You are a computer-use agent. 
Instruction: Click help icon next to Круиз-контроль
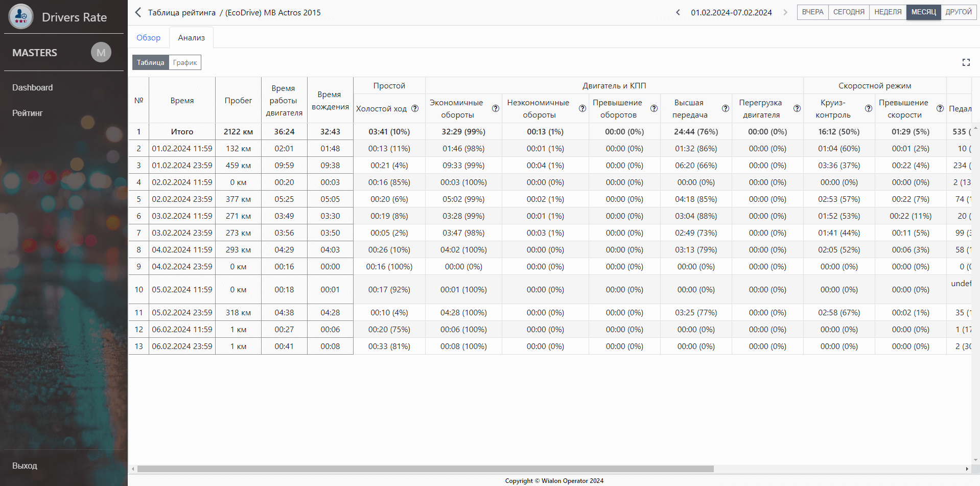click(x=868, y=108)
